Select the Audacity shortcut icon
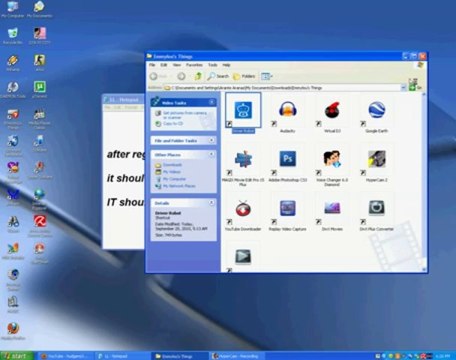456x360 pixels. (288, 110)
